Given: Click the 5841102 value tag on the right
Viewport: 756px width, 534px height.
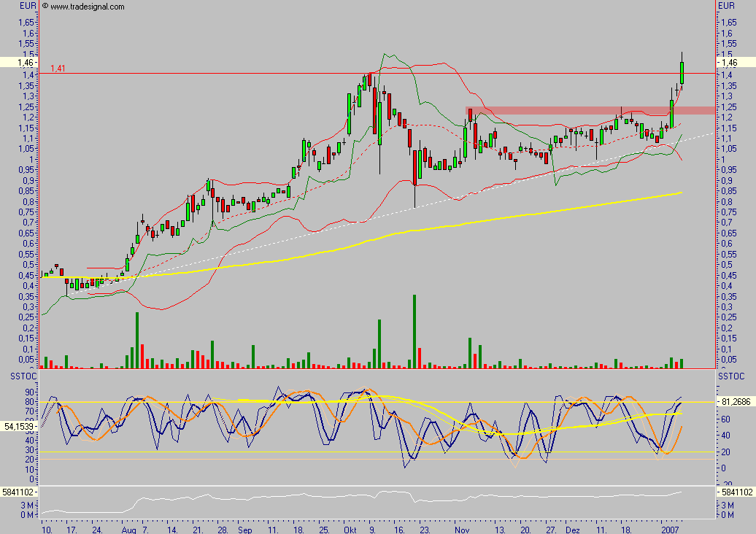Looking at the screenshot, I should (736, 492).
